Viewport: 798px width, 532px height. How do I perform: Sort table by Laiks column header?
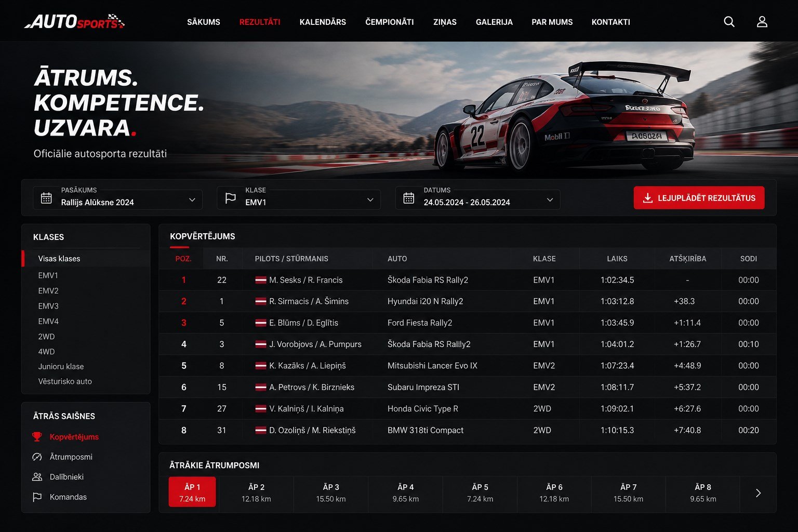[x=617, y=259]
